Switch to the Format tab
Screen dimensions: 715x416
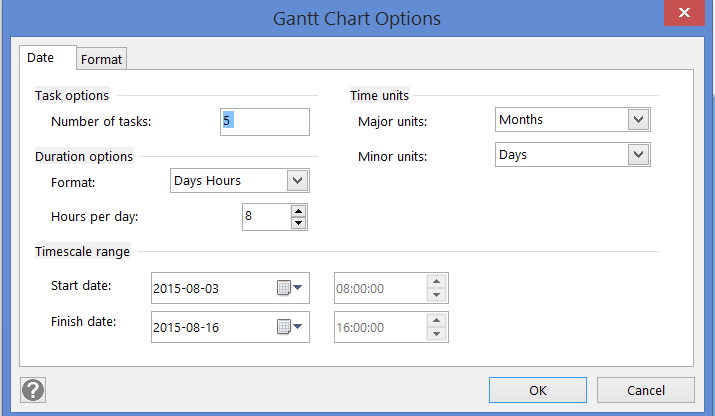101,59
